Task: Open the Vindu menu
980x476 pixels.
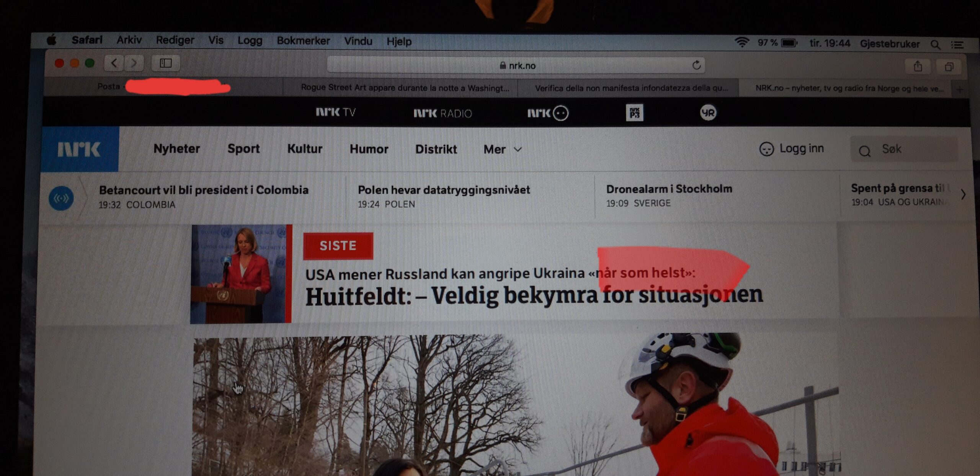Action: pyautogui.click(x=358, y=41)
